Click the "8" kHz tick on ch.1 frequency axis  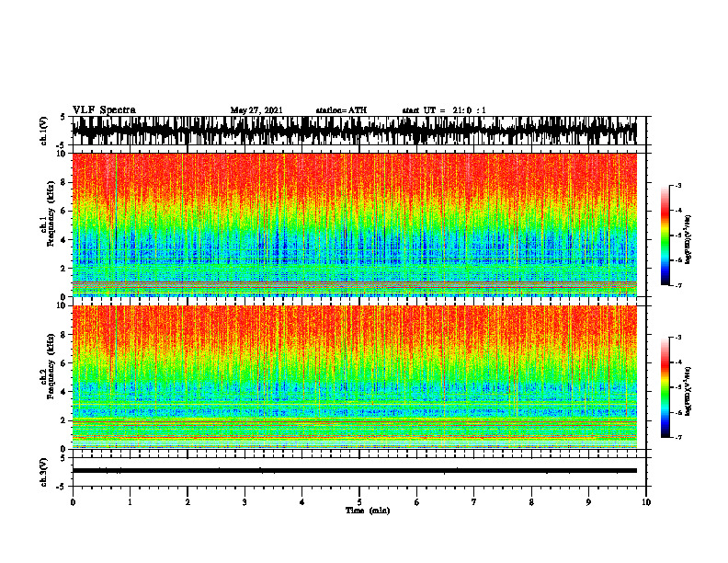[x=64, y=182]
